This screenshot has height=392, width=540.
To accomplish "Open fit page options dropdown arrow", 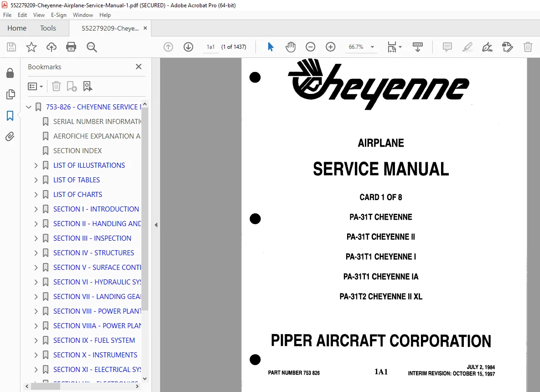I will pyautogui.click(x=400, y=47).
